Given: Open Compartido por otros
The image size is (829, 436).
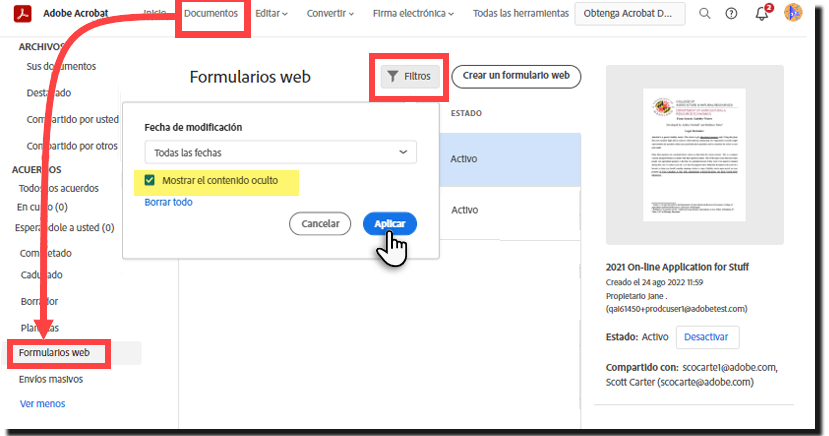Looking at the screenshot, I should point(72,146).
